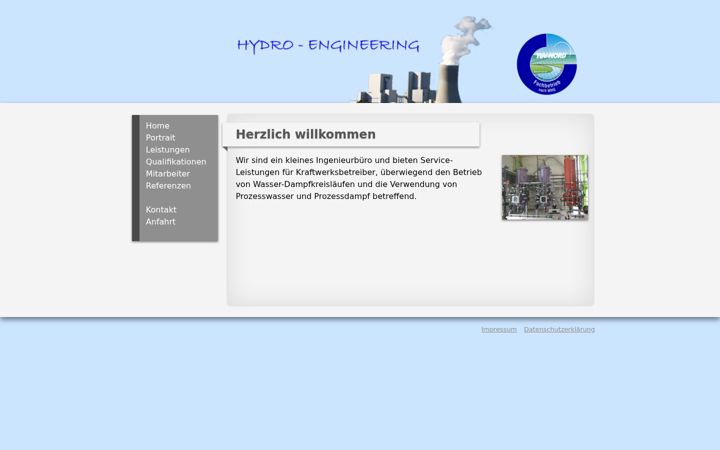This screenshot has height=450, width=720.
Task: Open the Mitarbeiter page
Action: pos(168,174)
